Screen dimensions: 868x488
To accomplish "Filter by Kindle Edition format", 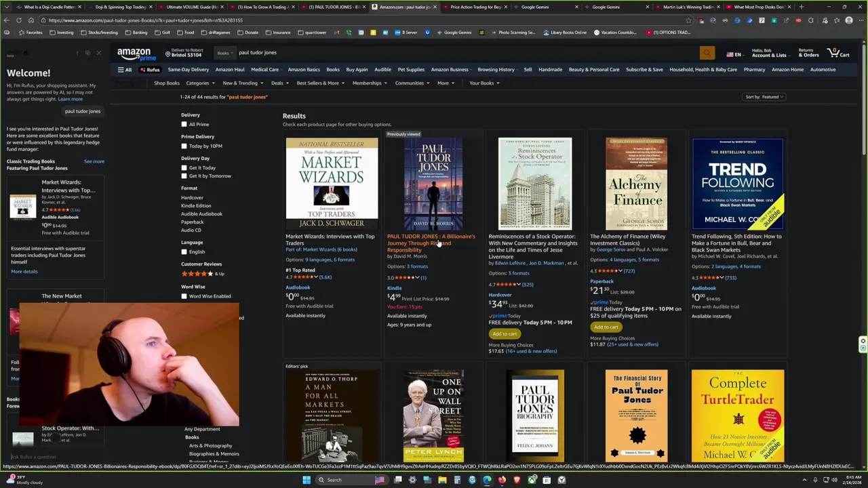I will (x=196, y=206).
